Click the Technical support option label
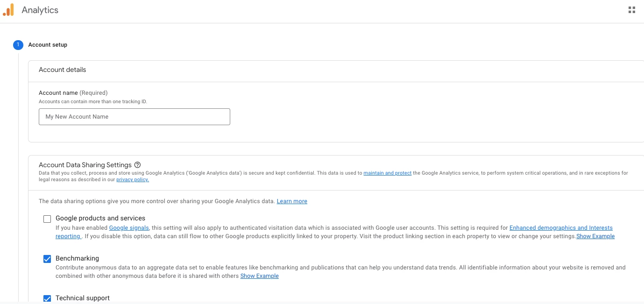Viewport: 644px width, 304px height. click(83, 298)
